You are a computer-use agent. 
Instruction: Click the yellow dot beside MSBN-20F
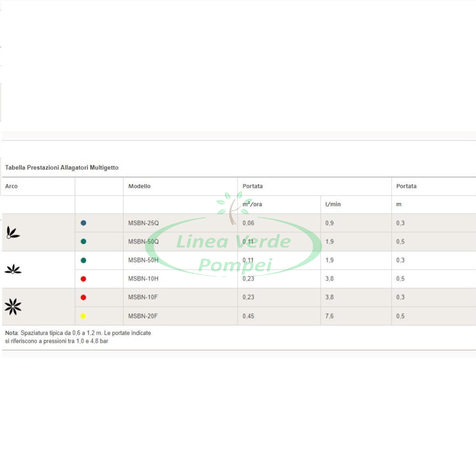tap(83, 316)
